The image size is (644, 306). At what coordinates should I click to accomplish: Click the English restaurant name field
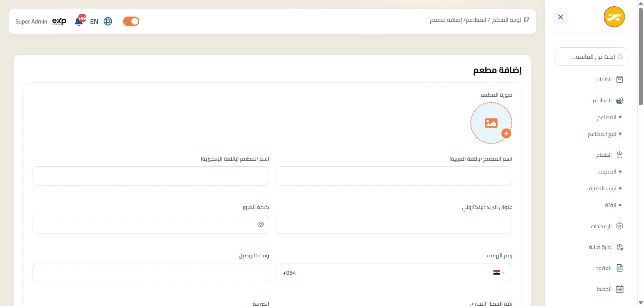151,176
